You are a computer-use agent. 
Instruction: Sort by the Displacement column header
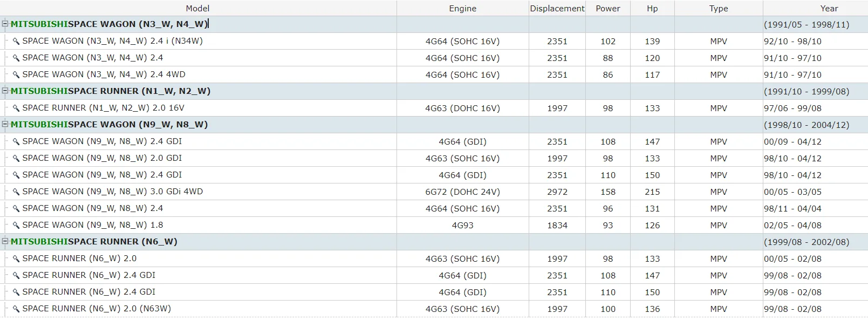click(557, 8)
